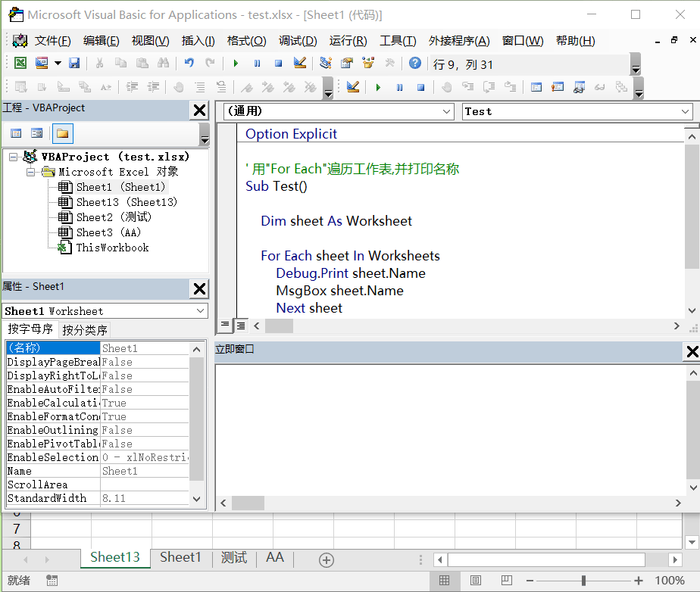
Task: Click the zoom in plus button
Action: tap(639, 581)
